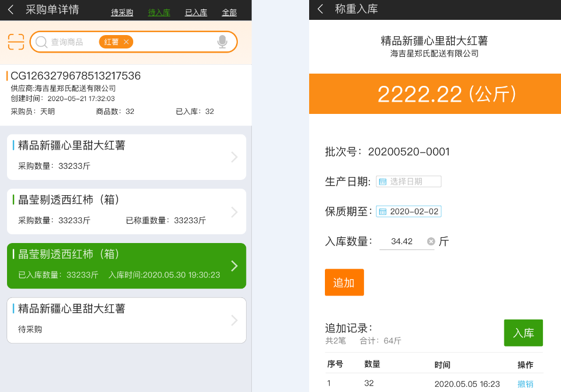Click the 撤销 link for record 1

525,384
